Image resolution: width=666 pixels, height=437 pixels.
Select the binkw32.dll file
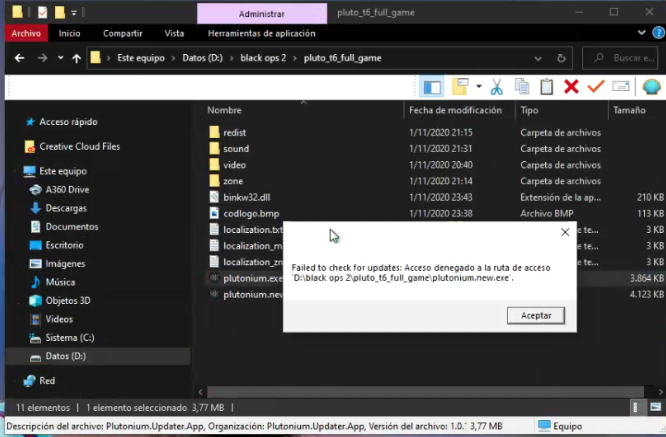pos(246,197)
